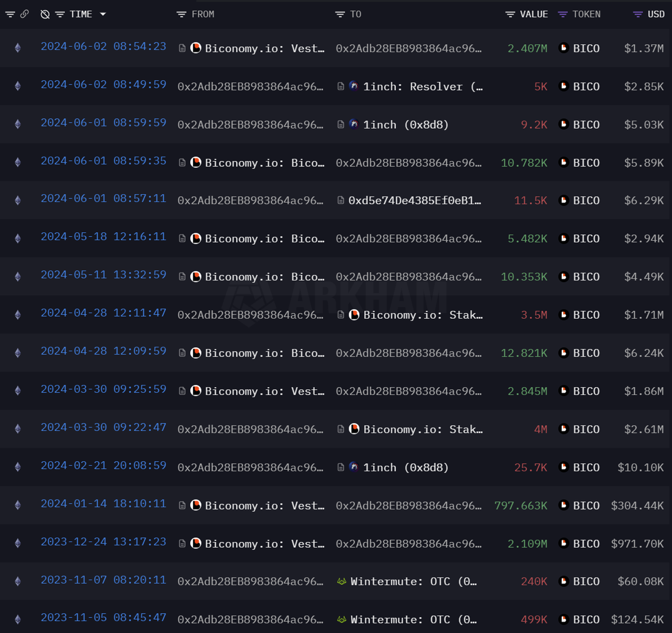The height and width of the screenshot is (633, 672).
Task: Click the 2.407M value cell
Action: click(x=528, y=48)
